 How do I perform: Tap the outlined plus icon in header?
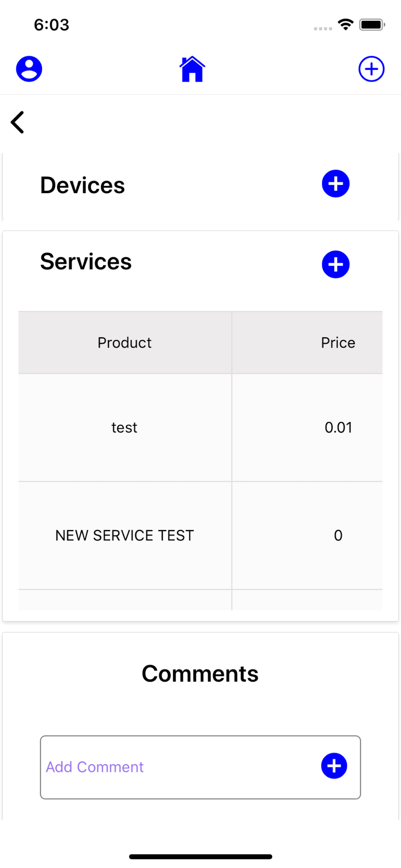[x=371, y=69]
